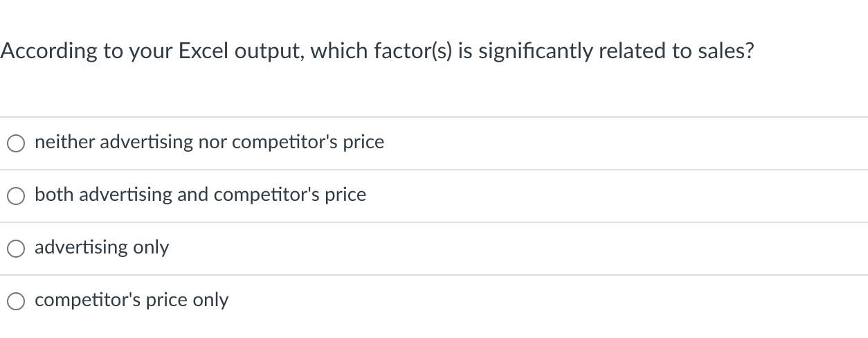This screenshot has height=338, width=868.
Task: Click the "both advertising and competitor's price" label text
Action: [x=200, y=195]
